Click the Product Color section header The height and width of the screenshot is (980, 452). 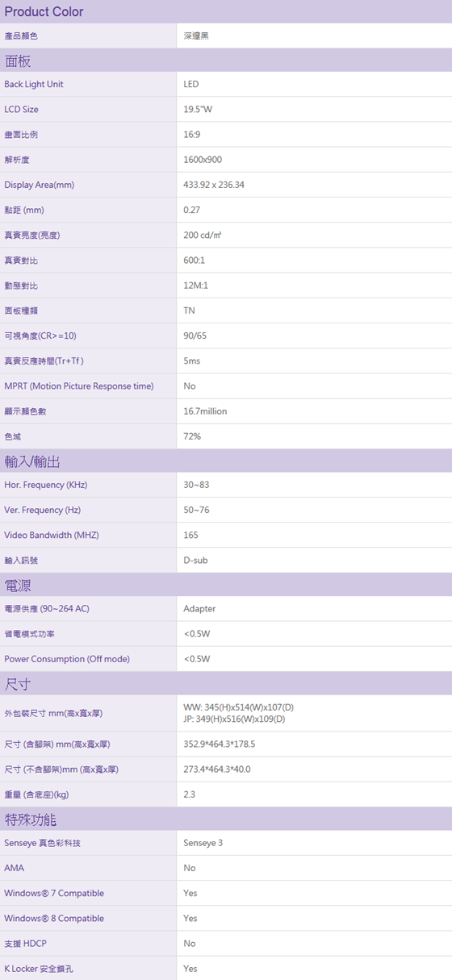click(x=226, y=11)
